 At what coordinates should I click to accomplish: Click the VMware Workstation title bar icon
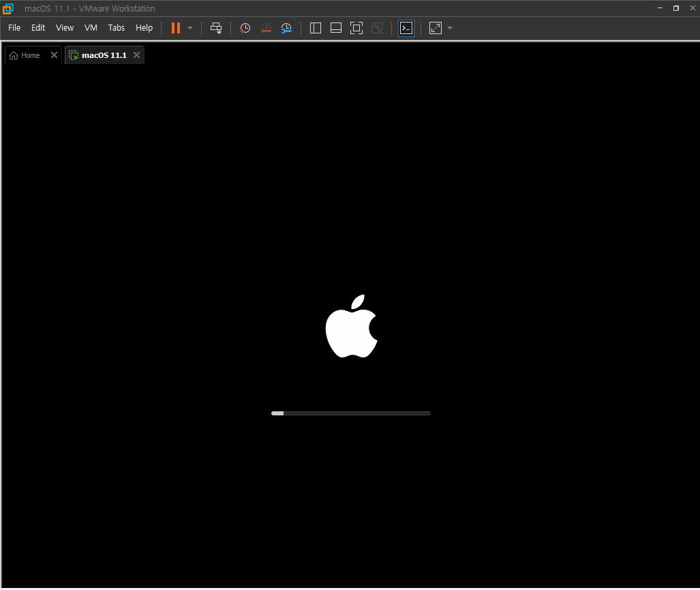click(x=8, y=8)
